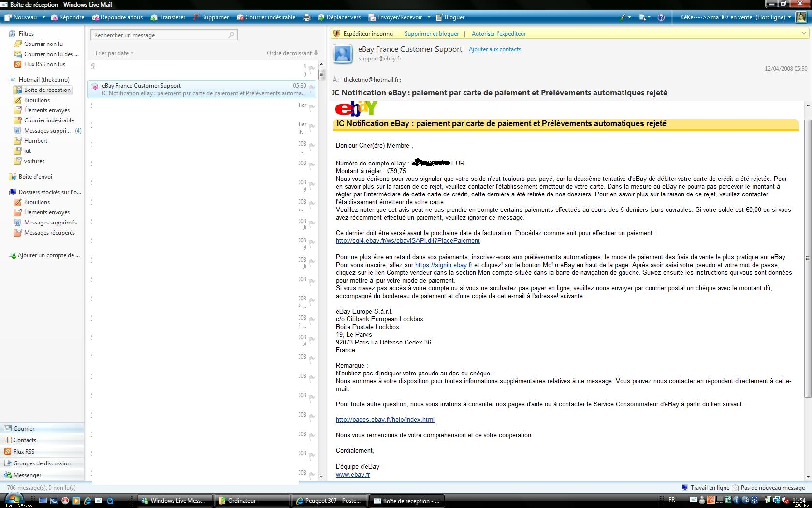Open the menus display icon dropdown

pos(645,17)
